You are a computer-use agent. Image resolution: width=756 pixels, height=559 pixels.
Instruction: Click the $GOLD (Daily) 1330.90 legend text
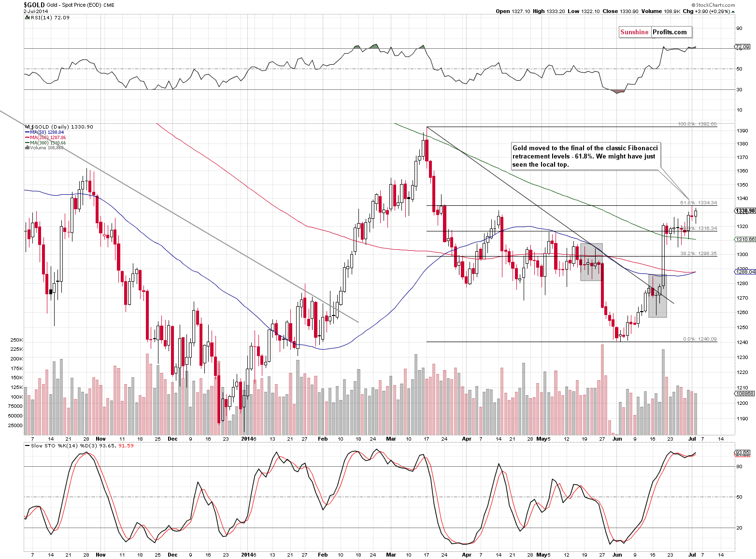point(62,127)
